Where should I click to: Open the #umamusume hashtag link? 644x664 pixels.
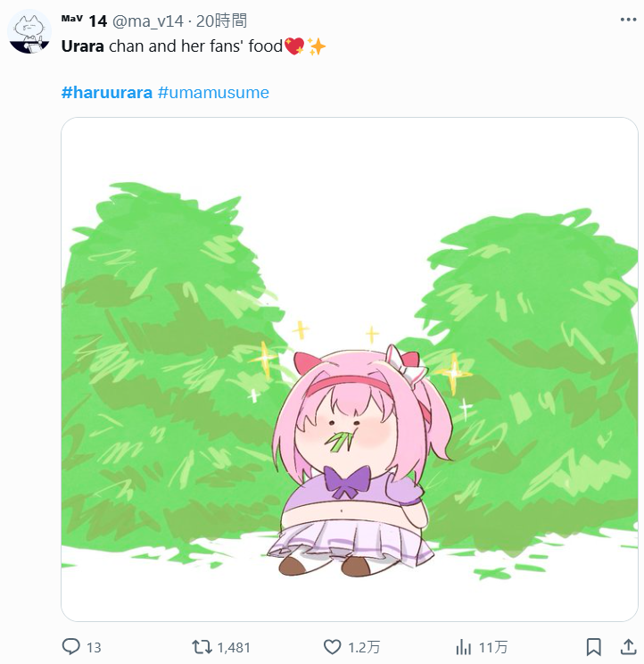click(x=213, y=92)
